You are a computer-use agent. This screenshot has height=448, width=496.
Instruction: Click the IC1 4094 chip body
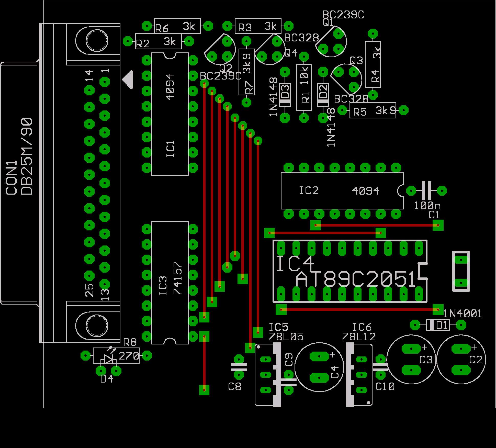coord(170,114)
